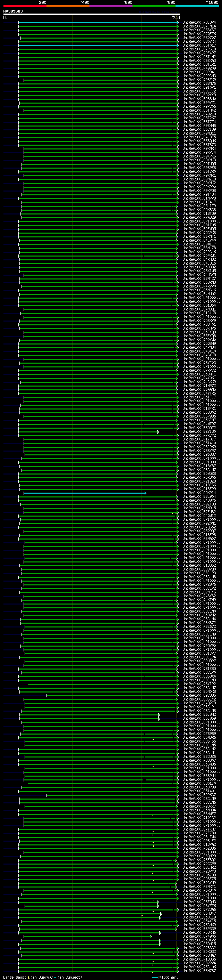
Task: Click the short green alignment bar for UniRef100_B2YI30
Action: point(88,432)
